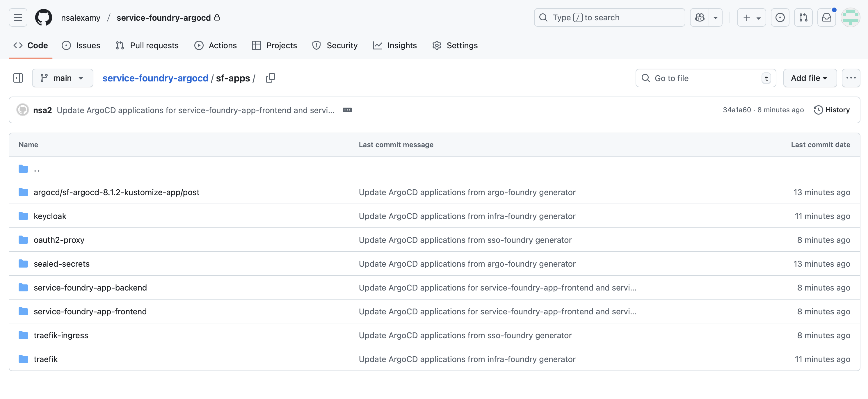View commit History
868x399 pixels.
click(832, 110)
